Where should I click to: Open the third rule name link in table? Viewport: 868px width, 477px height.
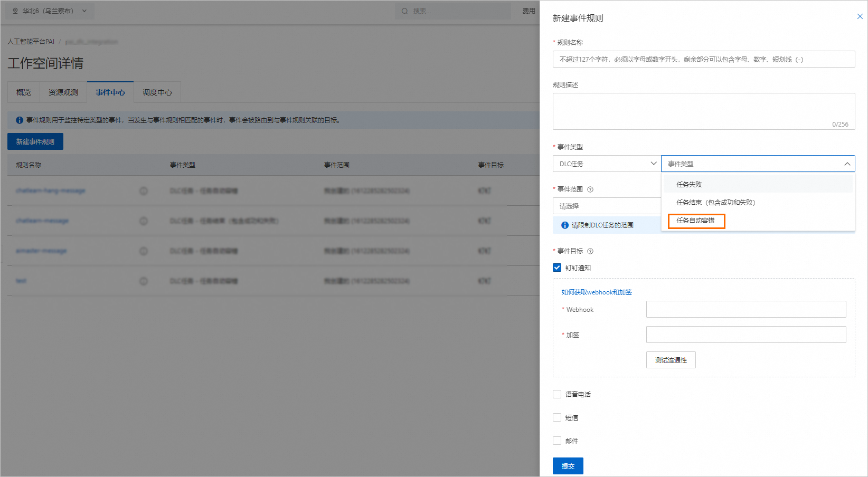[x=41, y=251]
